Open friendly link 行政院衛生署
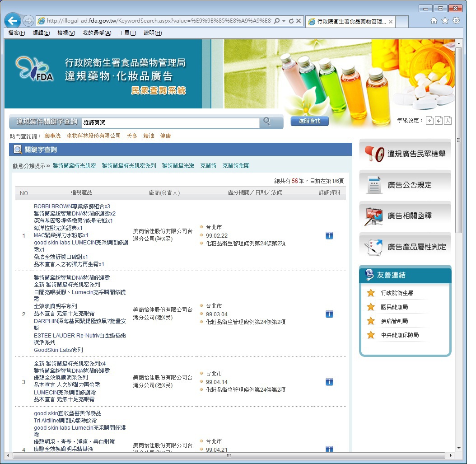Viewport: 476px width, 464px height. pos(397,293)
